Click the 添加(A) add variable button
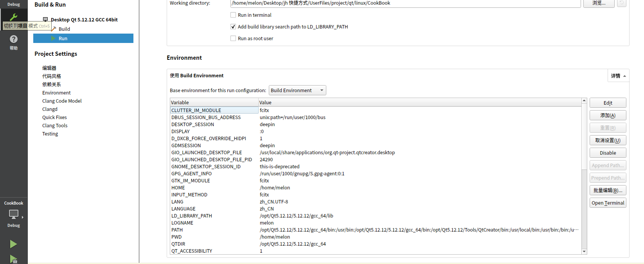Viewport: 644px width, 264px height. tap(608, 115)
